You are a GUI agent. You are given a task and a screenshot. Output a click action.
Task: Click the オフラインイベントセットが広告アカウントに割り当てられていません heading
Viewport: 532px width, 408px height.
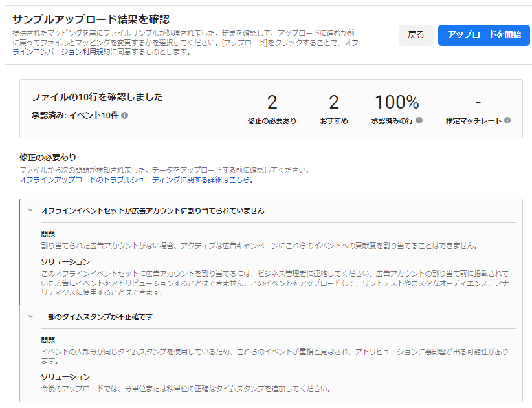pos(153,211)
